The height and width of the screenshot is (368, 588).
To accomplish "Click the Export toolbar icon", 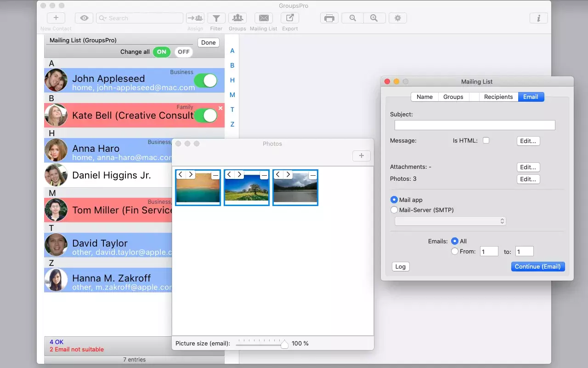I will coord(290,18).
